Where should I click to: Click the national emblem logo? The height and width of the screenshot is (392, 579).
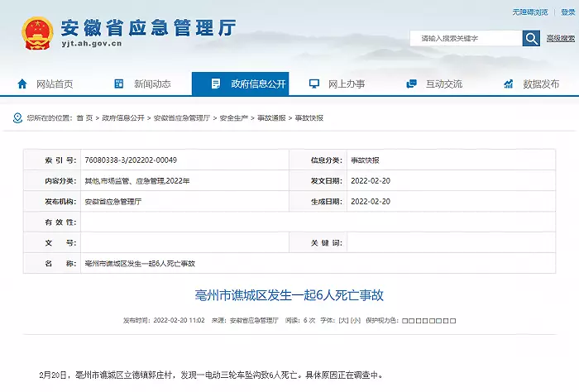tap(38, 32)
